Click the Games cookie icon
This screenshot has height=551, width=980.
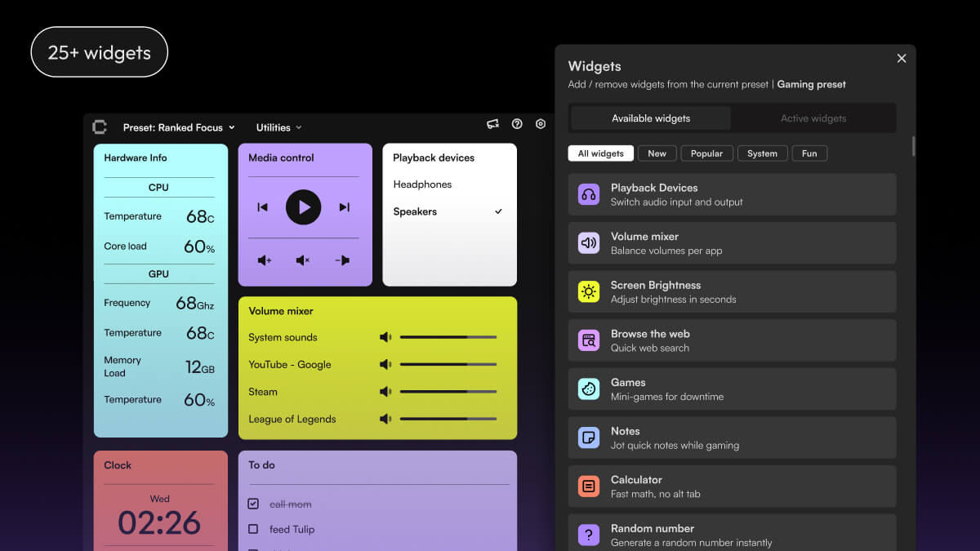(x=589, y=389)
